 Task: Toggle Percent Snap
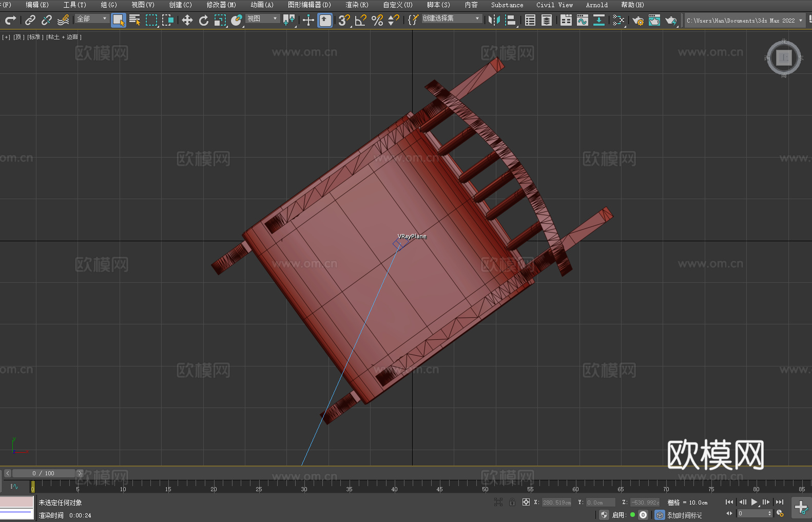(377, 20)
